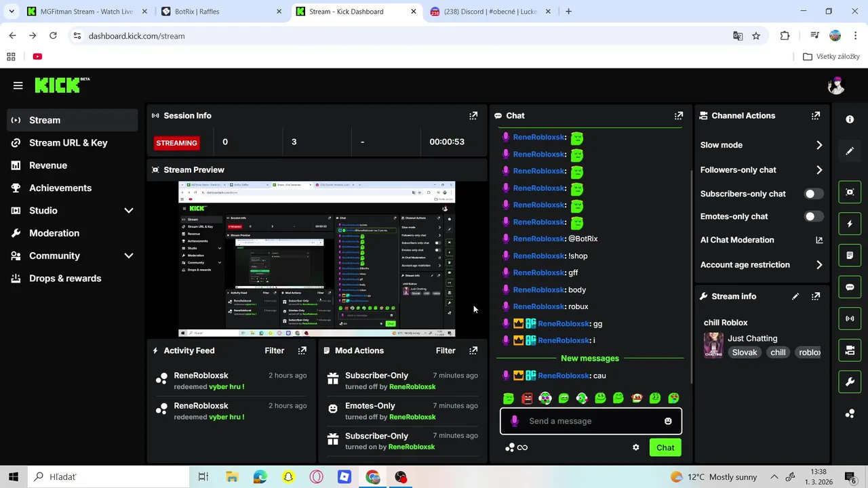Click the three-dots icon at right rail bottom
868x488 pixels.
pos(850,413)
